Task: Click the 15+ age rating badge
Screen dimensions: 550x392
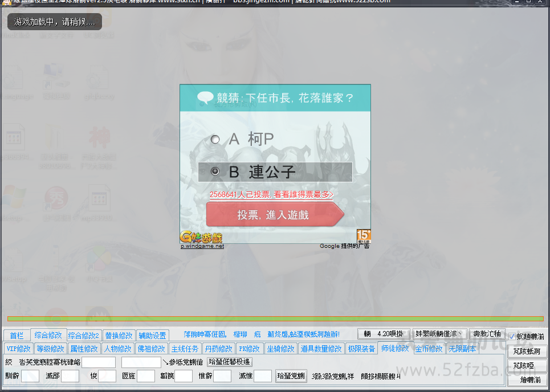Action: (x=364, y=236)
